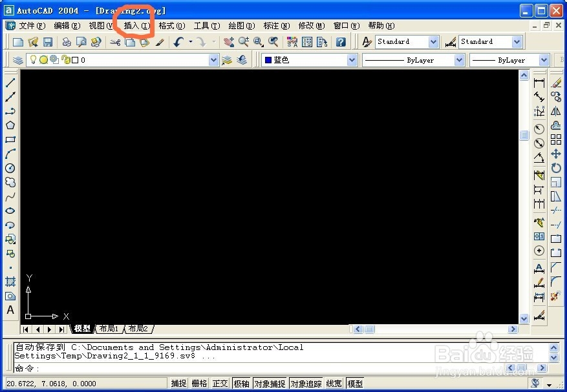
Task: Toggle 正交 ortho mode
Action: coord(220,384)
